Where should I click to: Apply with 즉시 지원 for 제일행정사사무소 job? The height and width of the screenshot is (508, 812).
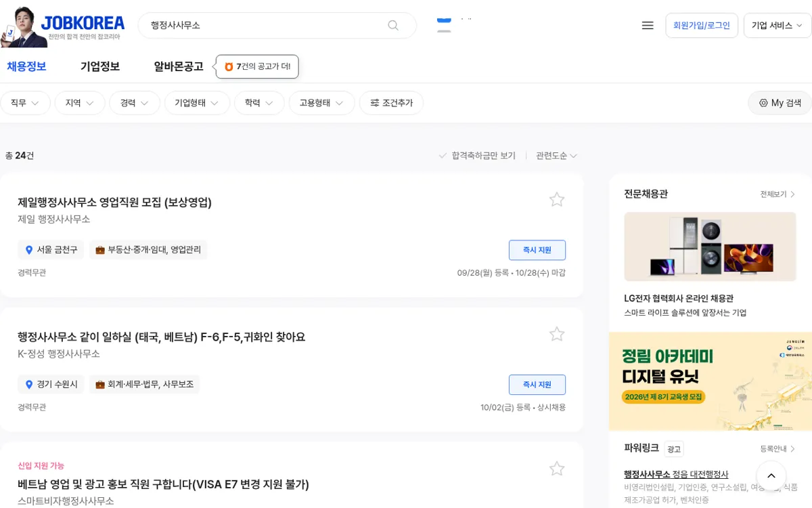(537, 250)
